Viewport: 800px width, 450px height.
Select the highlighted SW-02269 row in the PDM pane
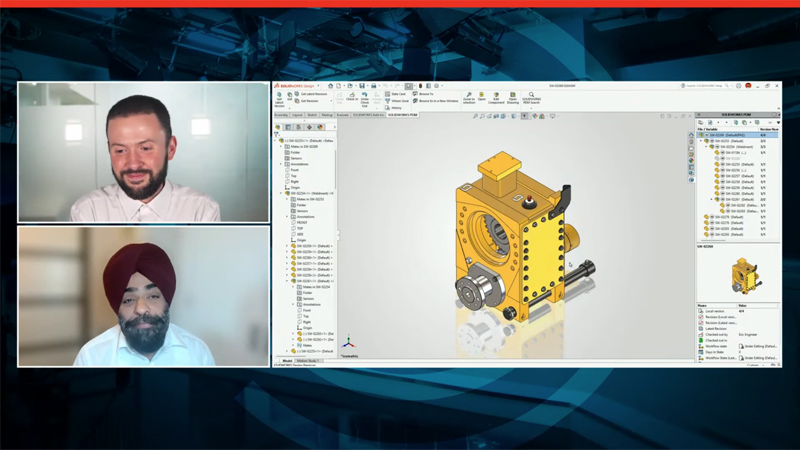coord(738,135)
